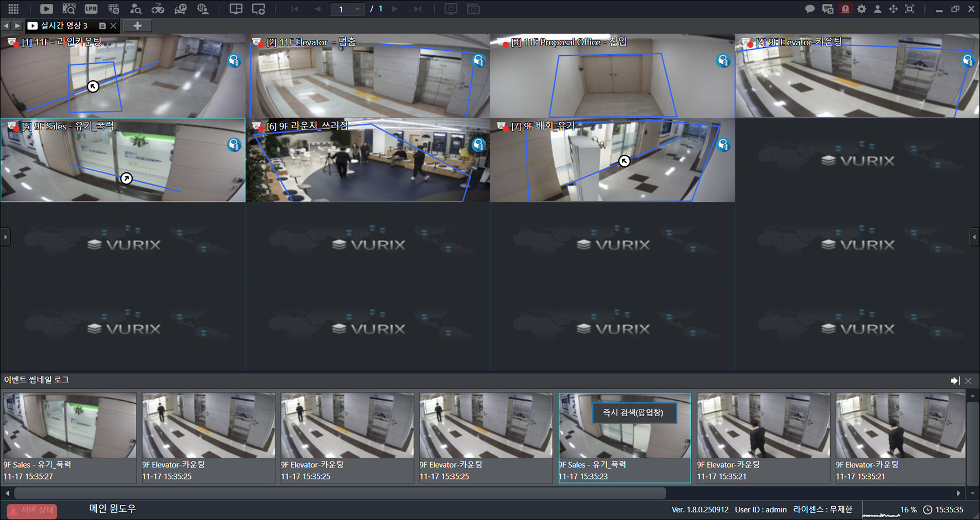Toggle the red alarm siren button

845,9
